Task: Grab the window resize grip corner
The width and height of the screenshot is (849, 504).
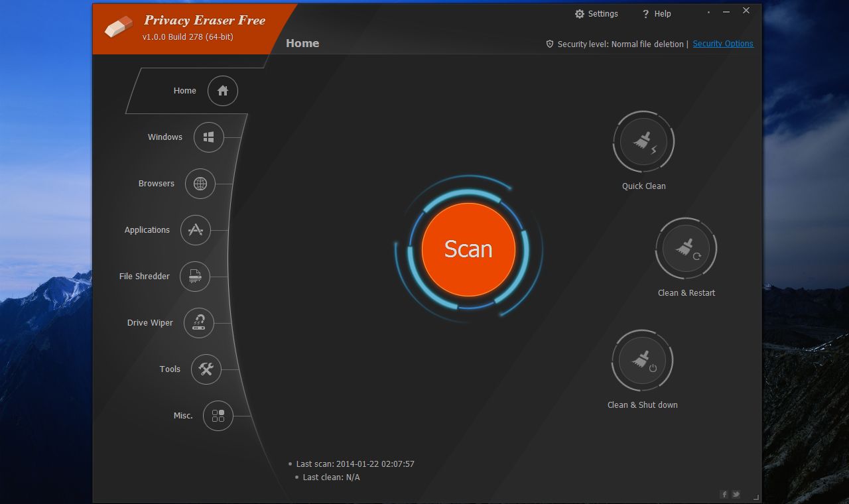Action: click(755, 497)
